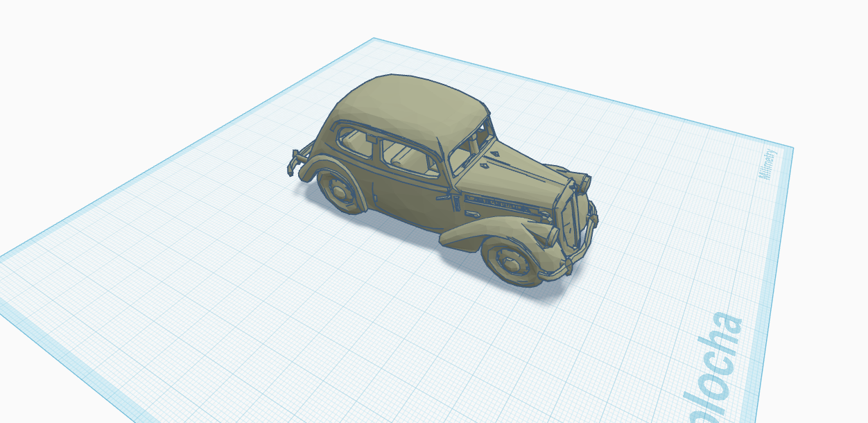This screenshot has width=868, height=423.
Task: Click the headlight beside the grille
Action: click(x=553, y=236)
